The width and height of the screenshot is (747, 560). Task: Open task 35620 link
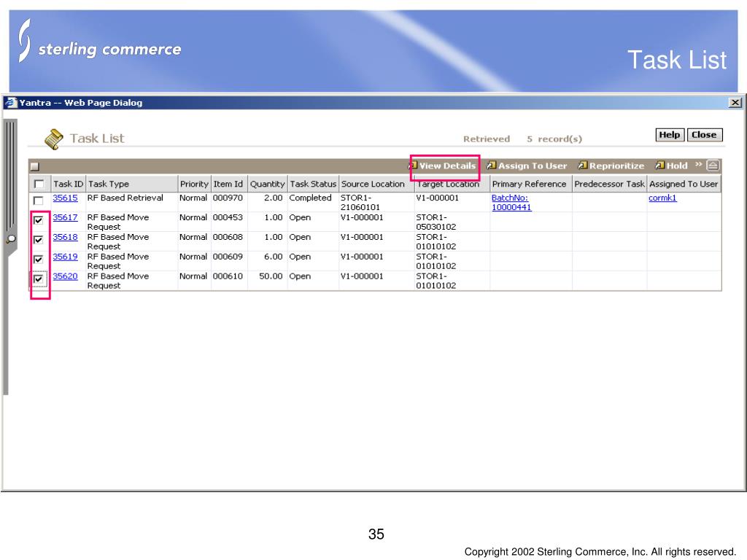65,276
